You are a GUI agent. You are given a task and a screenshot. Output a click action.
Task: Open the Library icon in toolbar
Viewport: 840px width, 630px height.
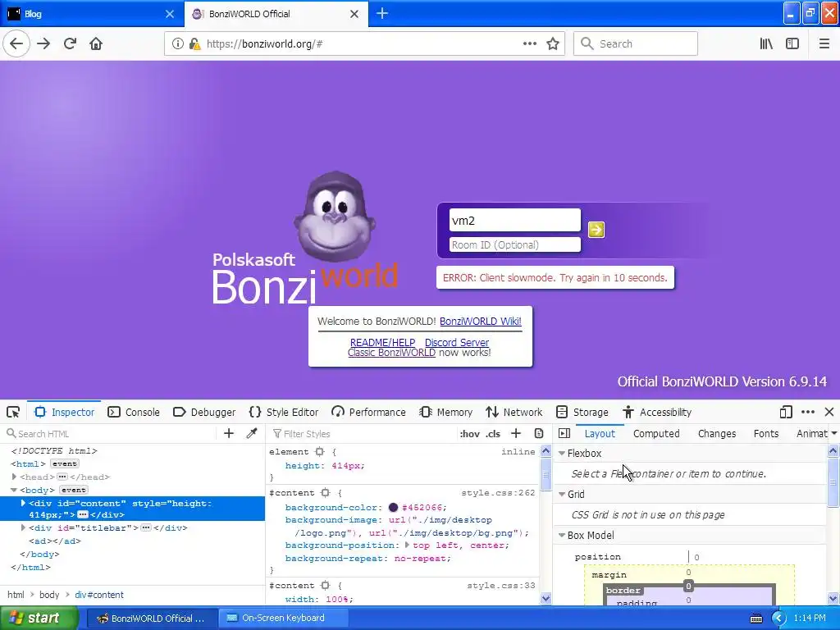click(766, 44)
